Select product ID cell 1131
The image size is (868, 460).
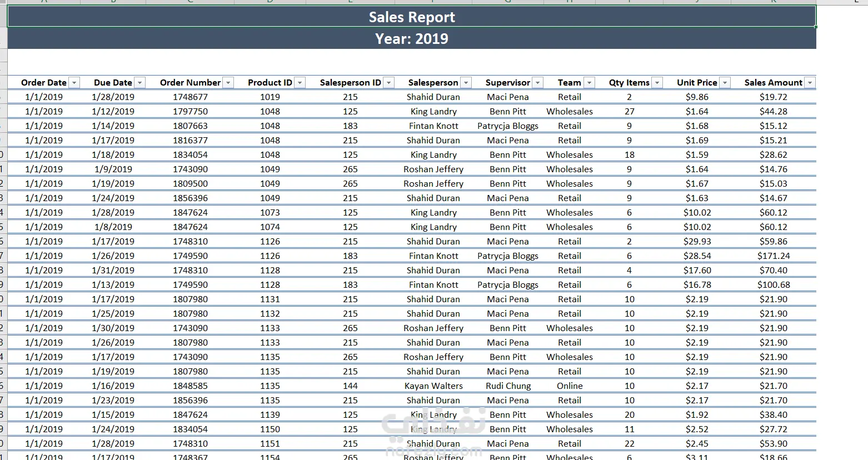coord(270,299)
